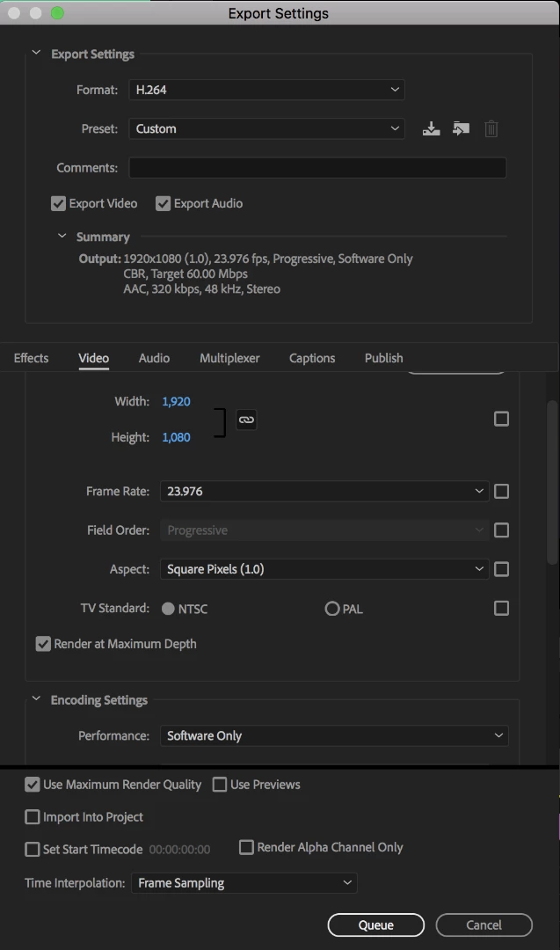Collapse the Summary section

(62, 237)
